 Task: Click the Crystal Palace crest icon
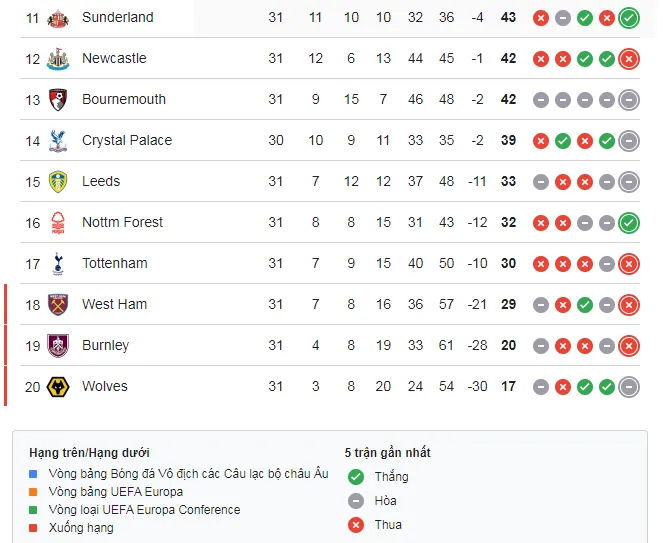coord(58,140)
